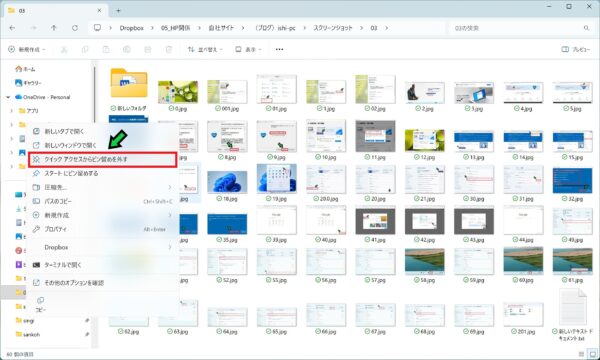Click (ブログ) ishi-pc breadcrumb segment
This screenshot has width=600, height=360.
(x=276, y=28)
